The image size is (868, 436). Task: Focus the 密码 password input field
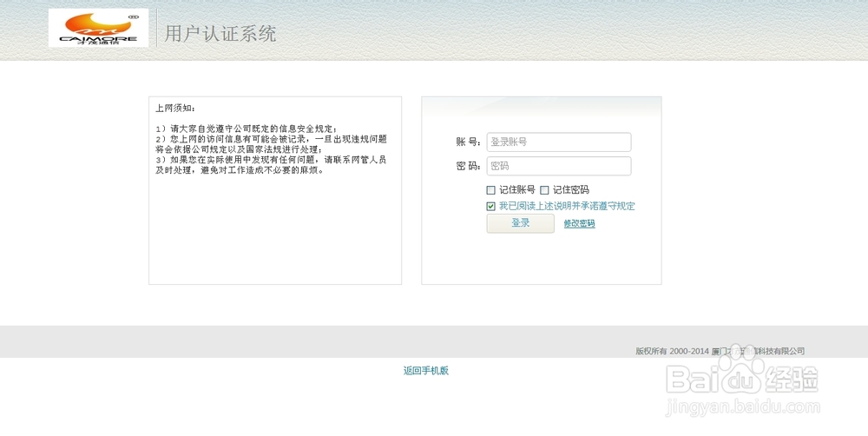558,166
